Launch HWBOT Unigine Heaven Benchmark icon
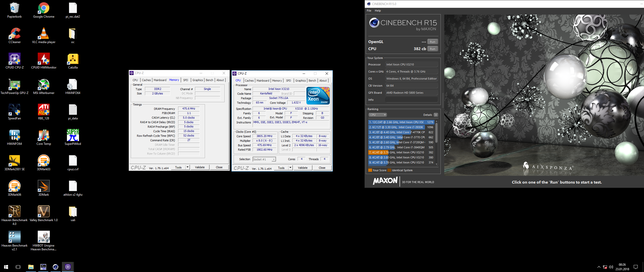Screen dimensions: 644x272 click(44, 241)
